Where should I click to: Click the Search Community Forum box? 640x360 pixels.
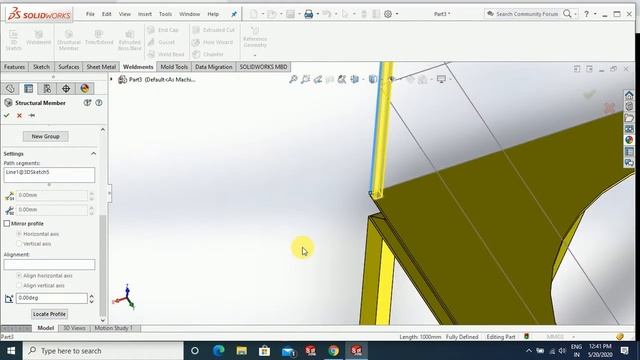527,14
